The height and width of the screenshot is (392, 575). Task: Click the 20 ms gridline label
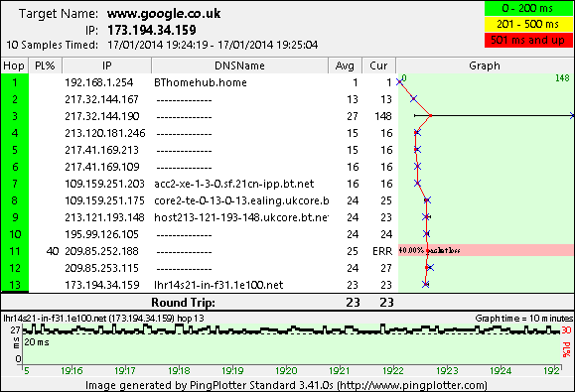coord(37,342)
